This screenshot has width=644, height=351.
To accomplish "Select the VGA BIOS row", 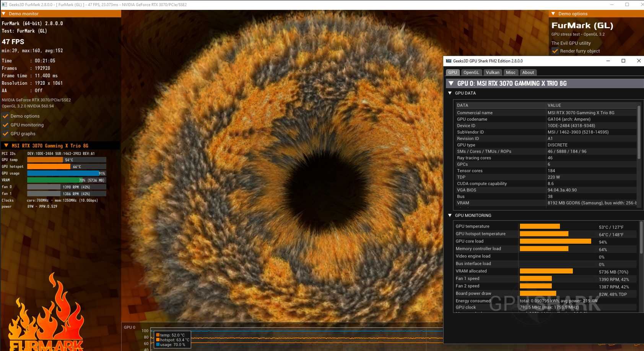I will (x=546, y=190).
